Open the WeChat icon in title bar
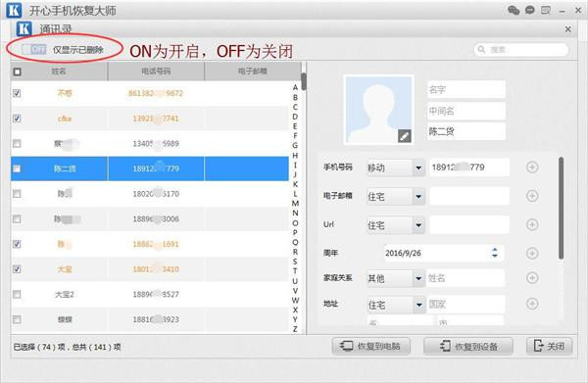This screenshot has height=383, width=588. [x=514, y=10]
